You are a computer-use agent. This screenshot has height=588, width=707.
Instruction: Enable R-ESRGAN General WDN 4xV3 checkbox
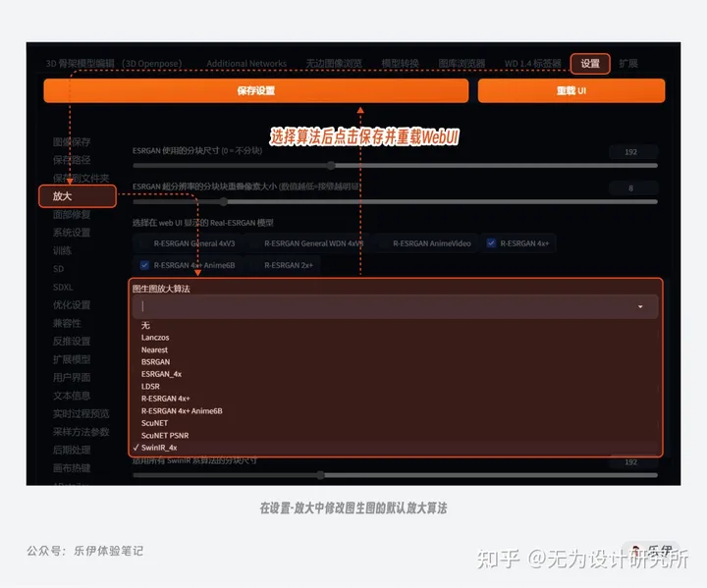click(255, 243)
